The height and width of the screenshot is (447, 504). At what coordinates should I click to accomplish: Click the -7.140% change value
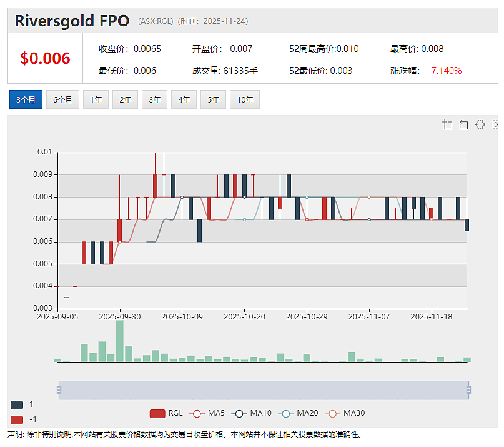point(445,71)
